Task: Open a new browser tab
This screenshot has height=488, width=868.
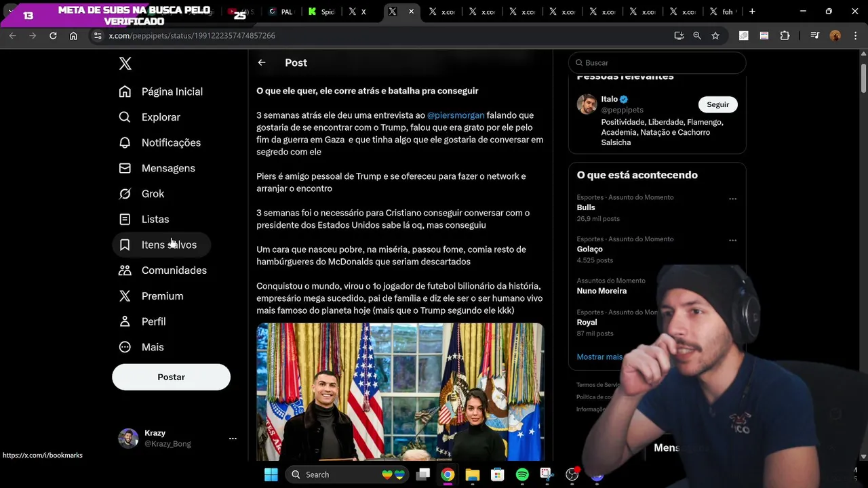Action: click(x=752, y=12)
